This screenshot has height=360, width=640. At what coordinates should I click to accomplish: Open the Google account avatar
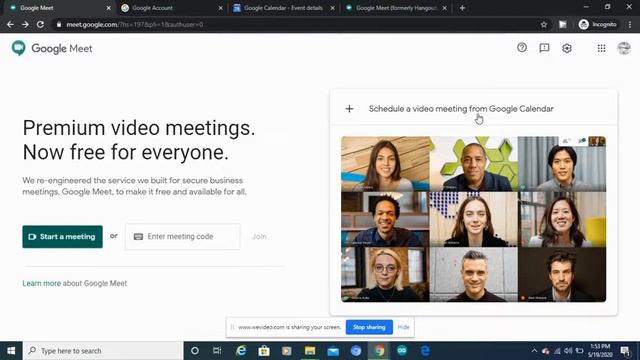tap(624, 48)
